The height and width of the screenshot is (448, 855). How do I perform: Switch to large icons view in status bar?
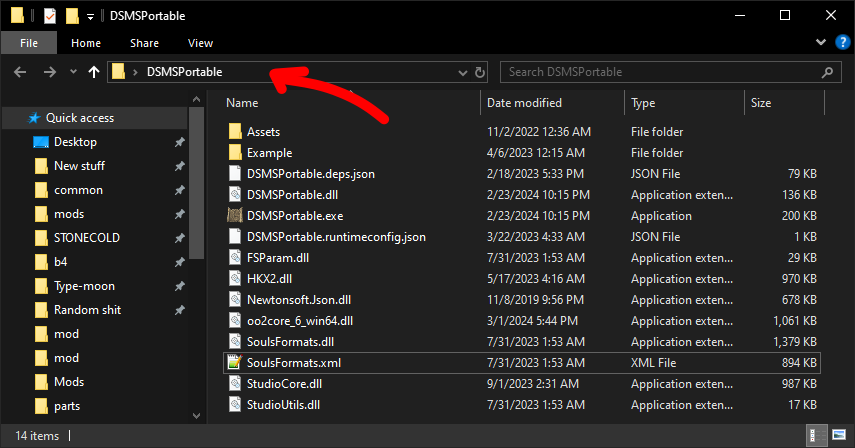[839, 437]
